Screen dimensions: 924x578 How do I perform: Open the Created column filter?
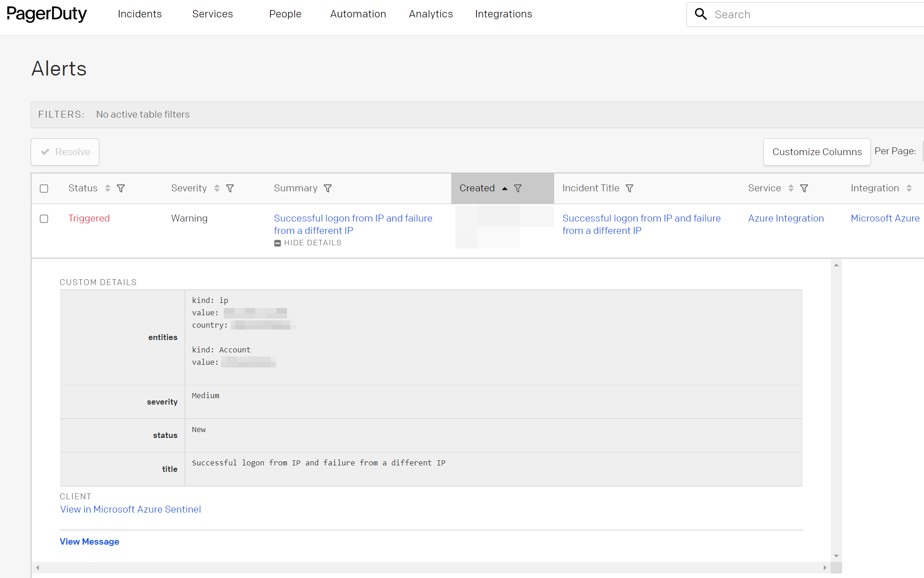(518, 188)
